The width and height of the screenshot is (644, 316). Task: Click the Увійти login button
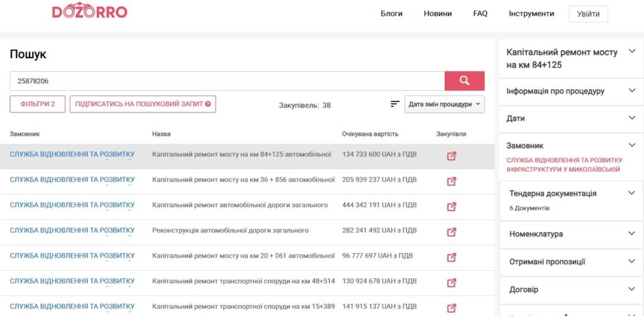[x=588, y=14]
